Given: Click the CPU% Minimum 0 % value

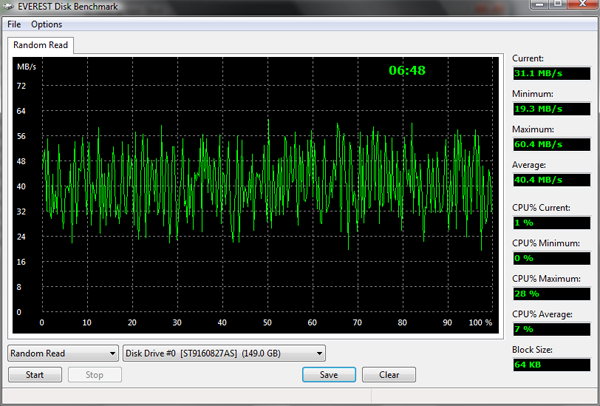Looking at the screenshot, I should (551, 258).
